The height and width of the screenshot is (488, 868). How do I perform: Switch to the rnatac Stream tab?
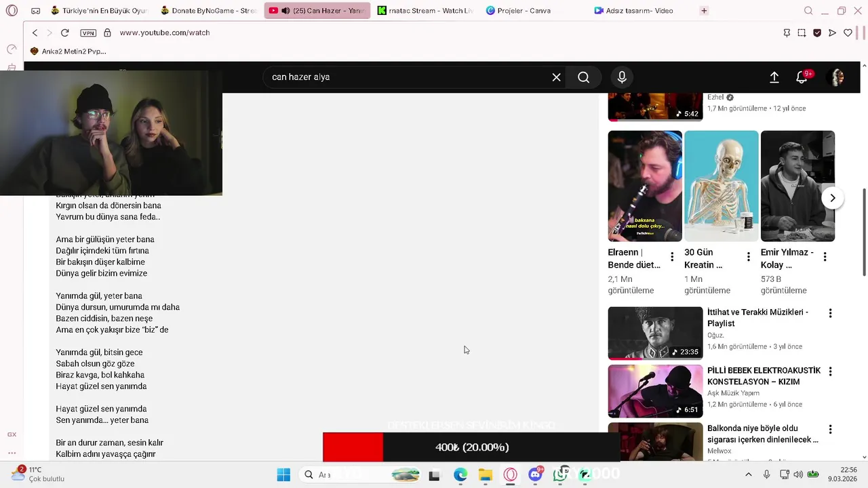click(426, 11)
